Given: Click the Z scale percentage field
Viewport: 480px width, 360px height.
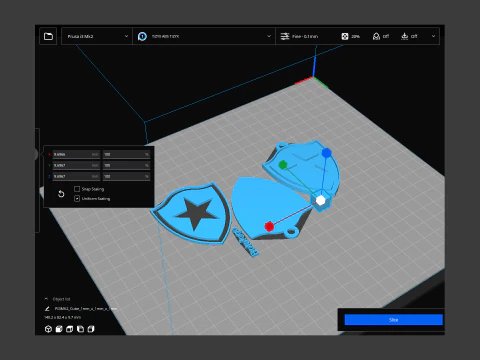Looking at the screenshot, I should point(126,176).
